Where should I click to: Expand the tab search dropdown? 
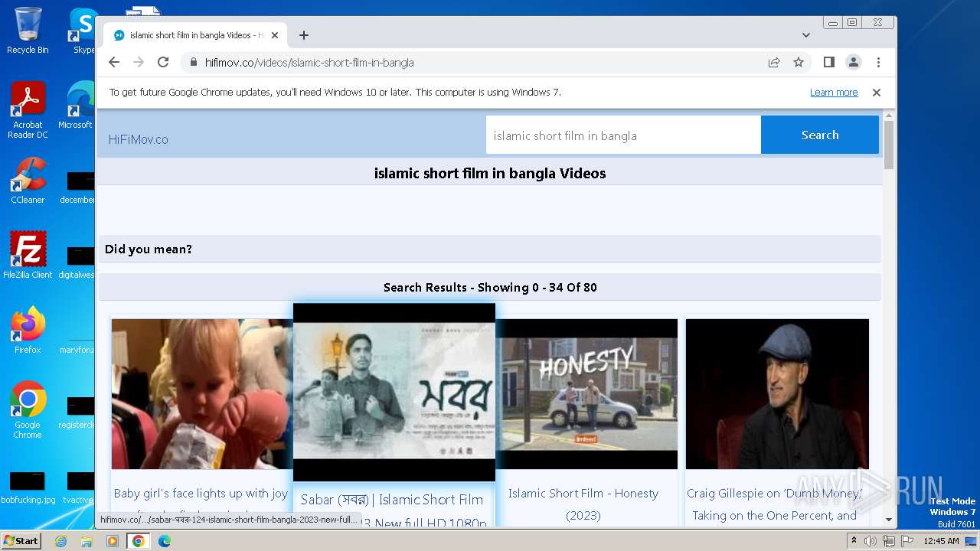[805, 35]
